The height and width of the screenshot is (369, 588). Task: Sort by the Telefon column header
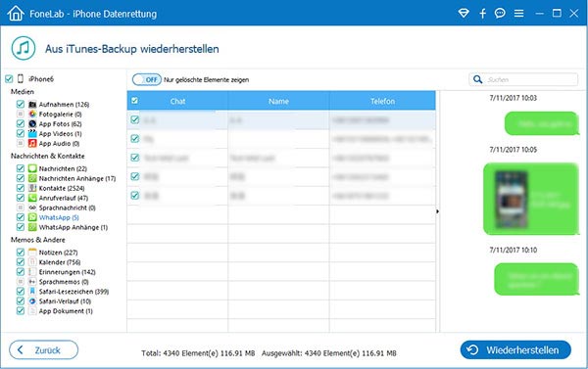tap(382, 101)
